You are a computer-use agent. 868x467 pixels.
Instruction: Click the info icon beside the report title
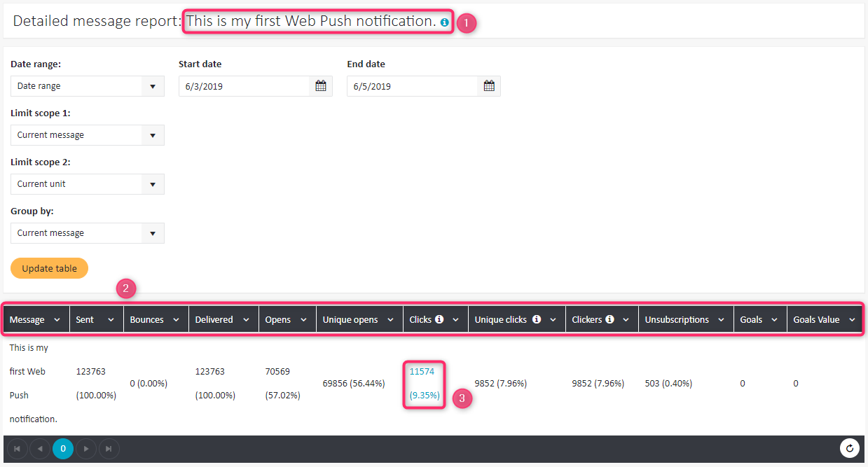coord(445,22)
